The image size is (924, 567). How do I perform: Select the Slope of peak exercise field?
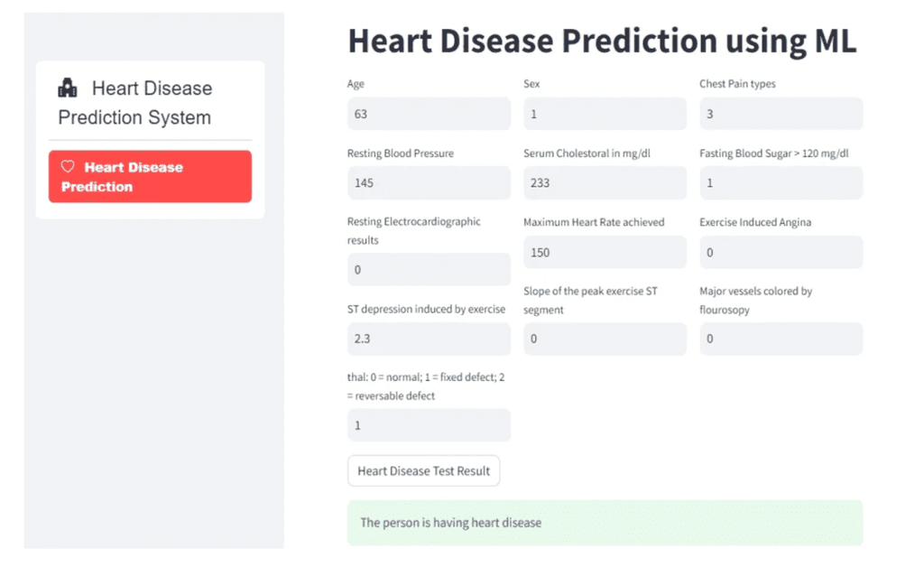(605, 339)
